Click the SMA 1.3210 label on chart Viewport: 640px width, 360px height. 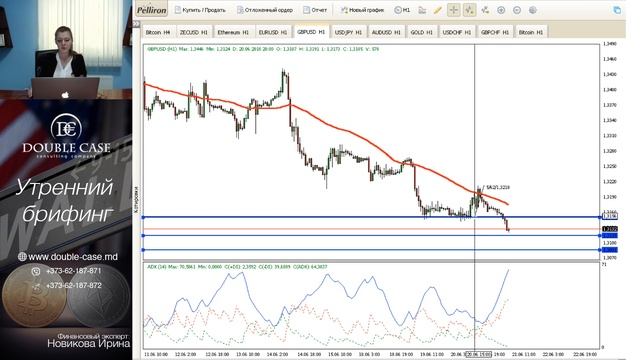(498, 187)
